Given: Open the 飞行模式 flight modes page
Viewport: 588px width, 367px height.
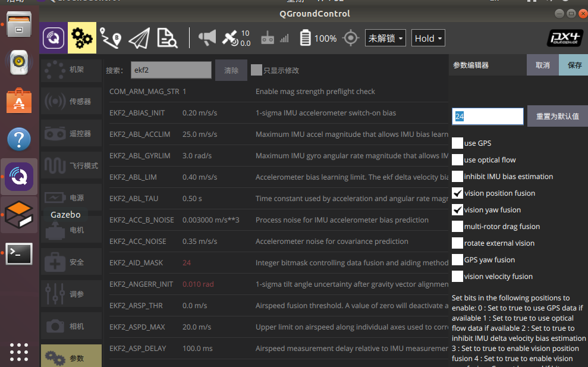Looking at the screenshot, I should coord(71,165).
